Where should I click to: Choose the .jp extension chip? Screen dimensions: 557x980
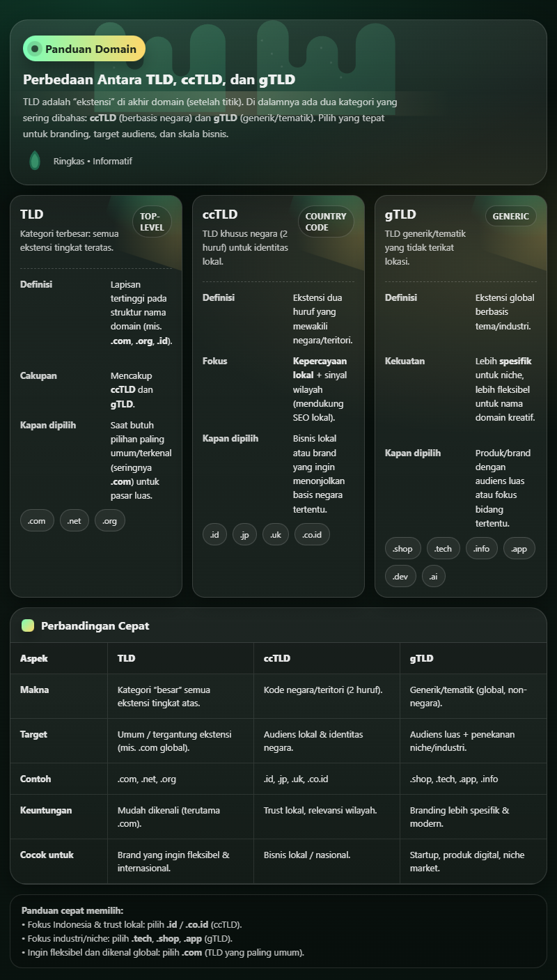pos(244,534)
